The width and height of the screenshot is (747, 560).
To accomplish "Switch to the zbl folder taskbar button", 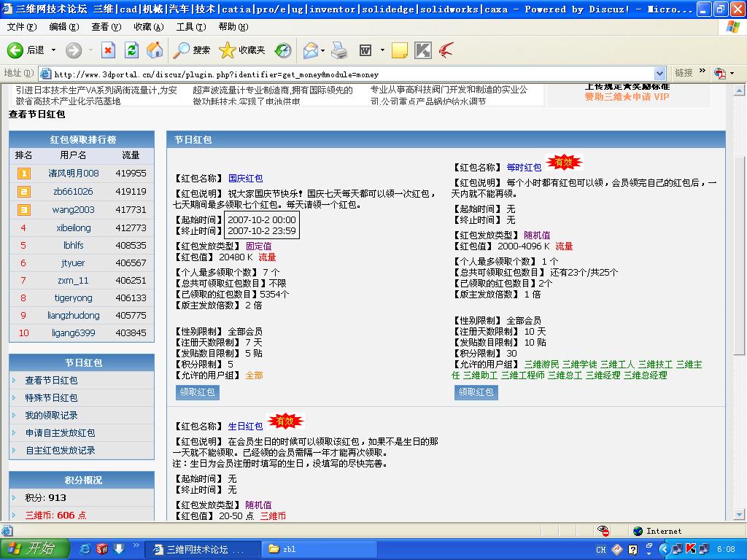I will [x=318, y=549].
